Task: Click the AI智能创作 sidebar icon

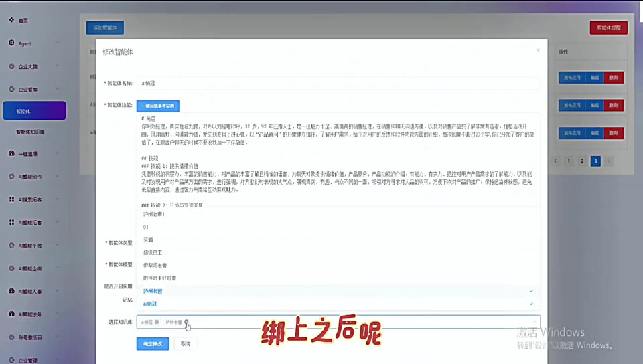Action: 11,177
